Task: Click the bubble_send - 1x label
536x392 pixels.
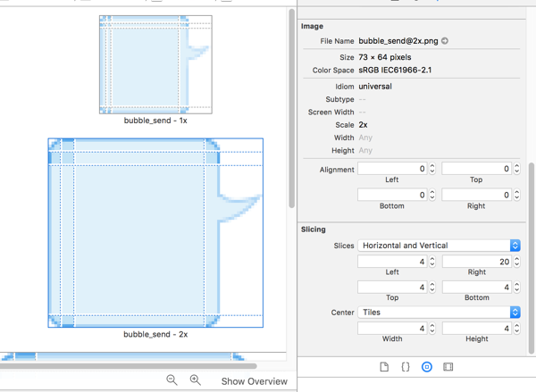Action: tap(155, 121)
